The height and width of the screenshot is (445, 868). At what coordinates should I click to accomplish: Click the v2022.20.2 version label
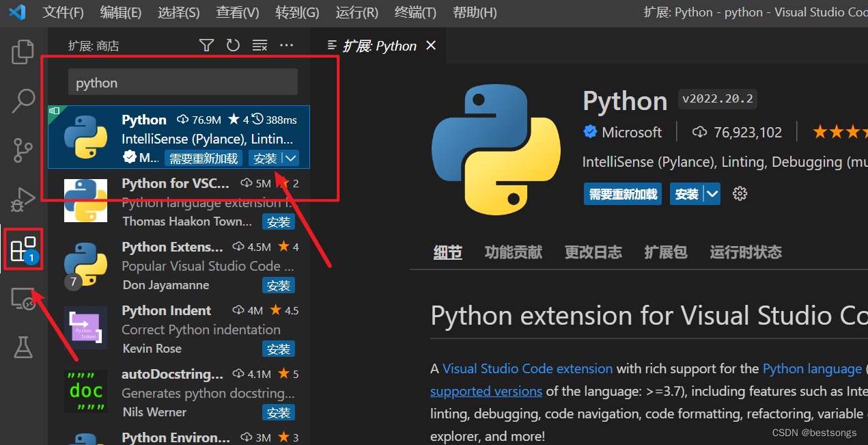(x=717, y=99)
